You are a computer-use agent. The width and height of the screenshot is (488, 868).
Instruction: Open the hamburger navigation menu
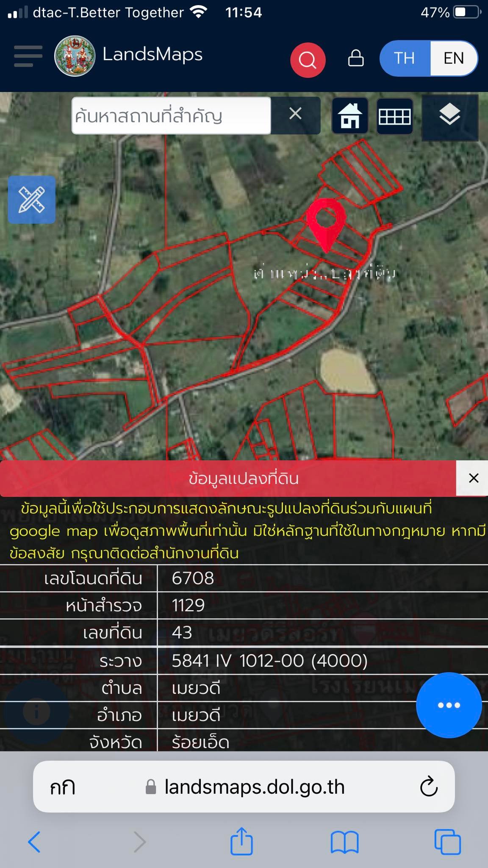click(28, 56)
